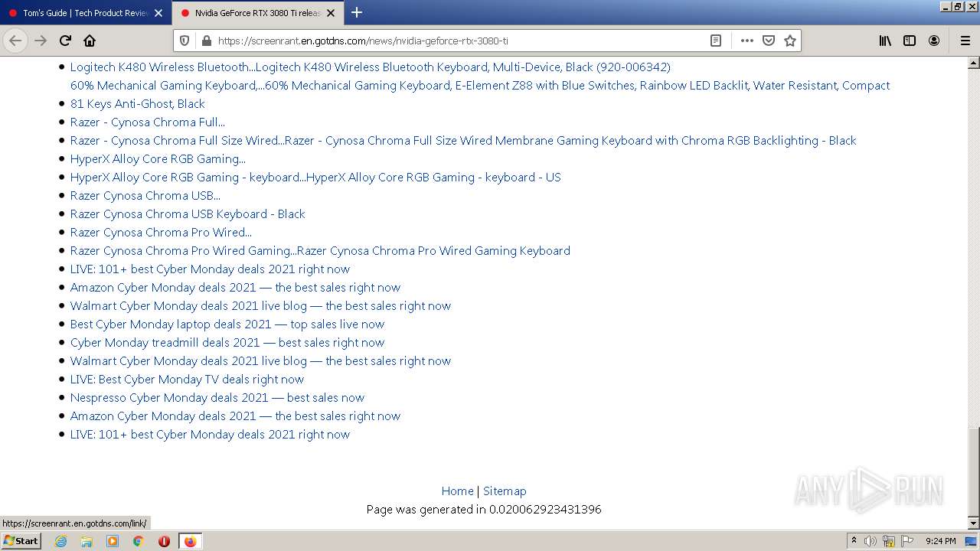Viewport: 980px width, 551px height.
Task: Open 81 Keys Anti-Ghost, Black link
Action: pyautogui.click(x=138, y=104)
